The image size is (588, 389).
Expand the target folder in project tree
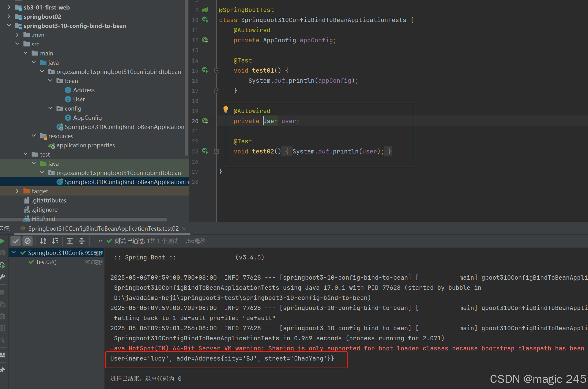[x=17, y=191]
